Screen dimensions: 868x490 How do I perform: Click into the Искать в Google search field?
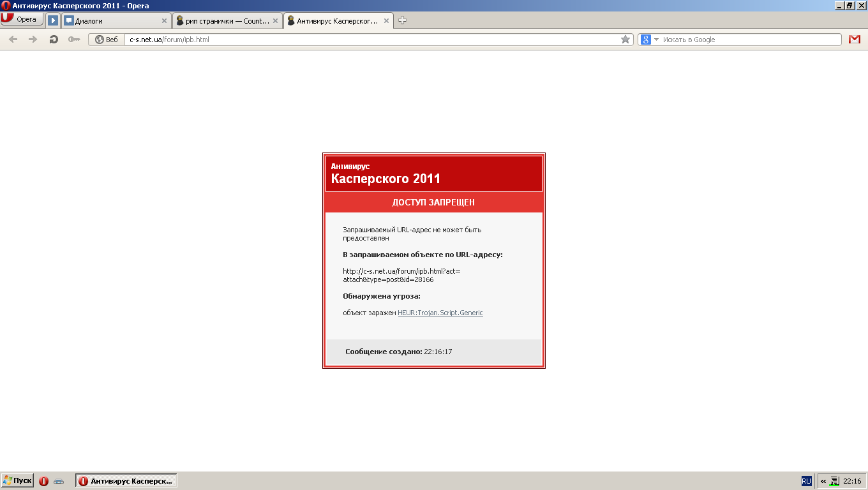coord(751,40)
